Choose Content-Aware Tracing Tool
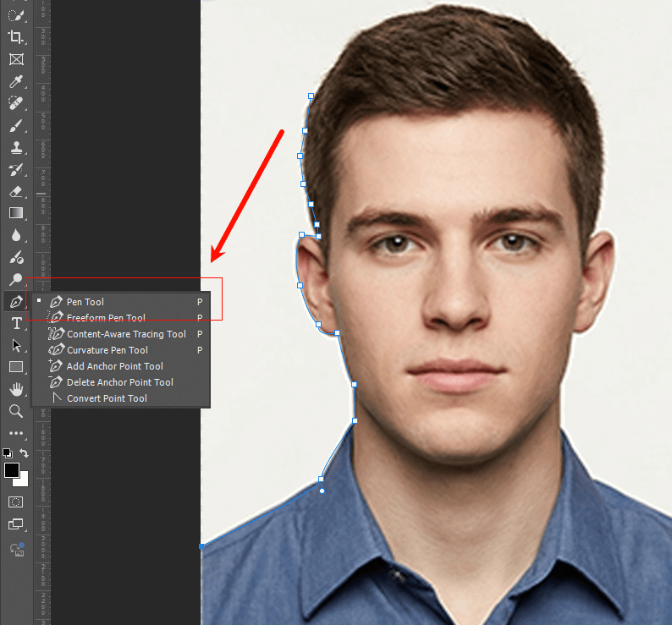The image size is (672, 625). (121, 334)
